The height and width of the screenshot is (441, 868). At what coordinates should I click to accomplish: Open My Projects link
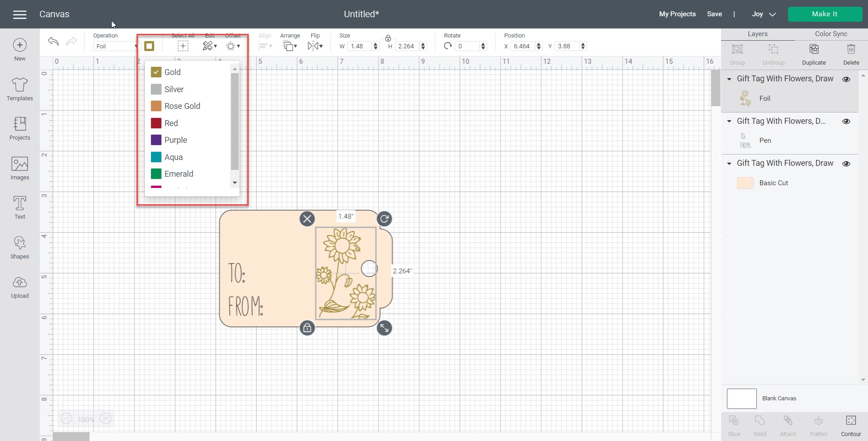677,14
